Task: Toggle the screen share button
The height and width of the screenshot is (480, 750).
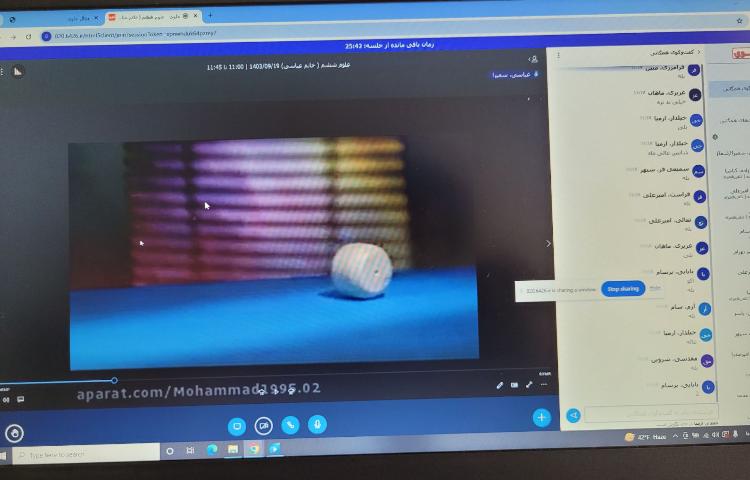Action: pyautogui.click(x=237, y=425)
